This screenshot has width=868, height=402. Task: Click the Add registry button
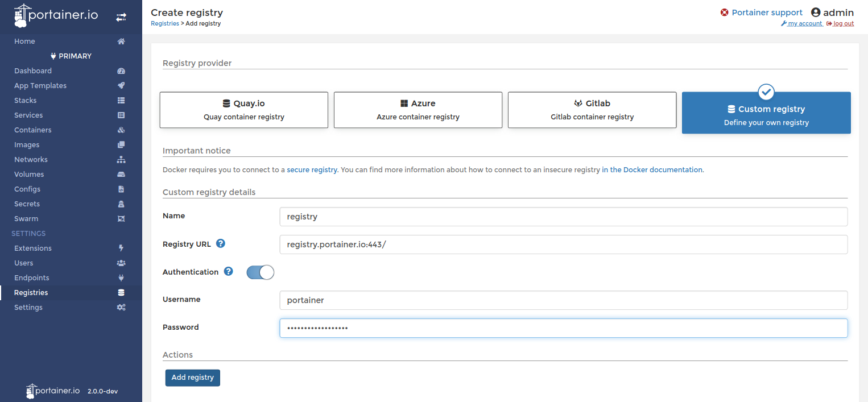point(193,378)
